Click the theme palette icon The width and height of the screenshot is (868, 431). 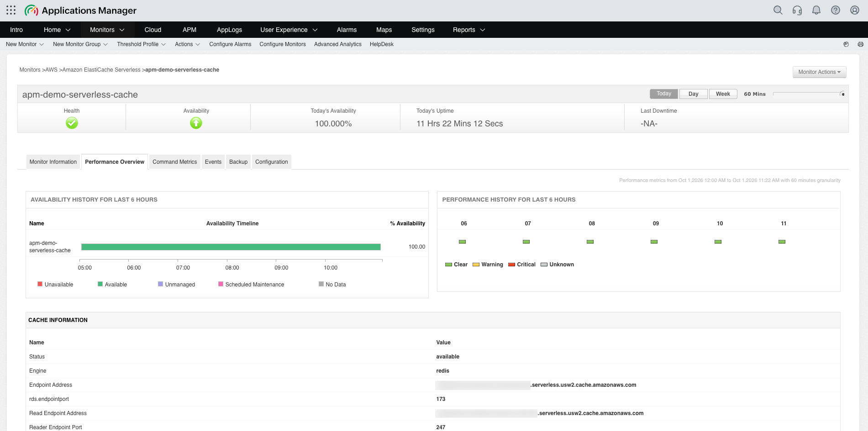(x=846, y=44)
